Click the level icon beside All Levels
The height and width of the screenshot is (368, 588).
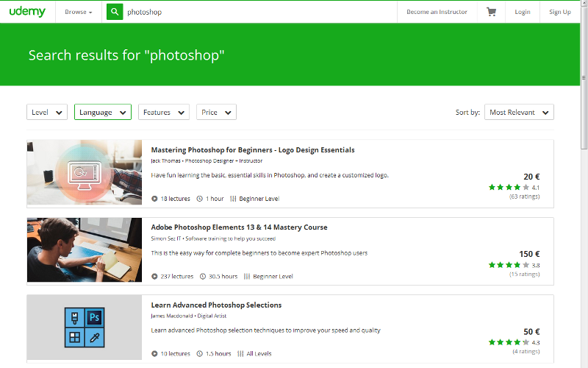(240, 354)
